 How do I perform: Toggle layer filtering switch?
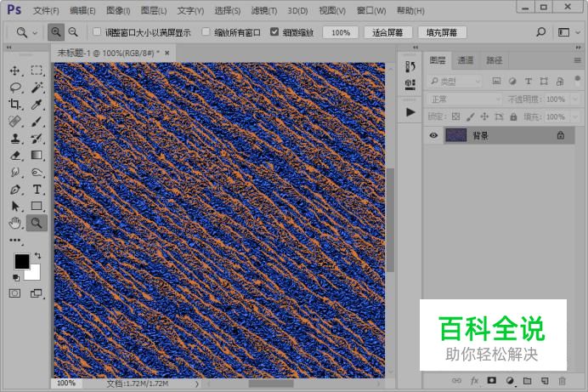click(577, 79)
